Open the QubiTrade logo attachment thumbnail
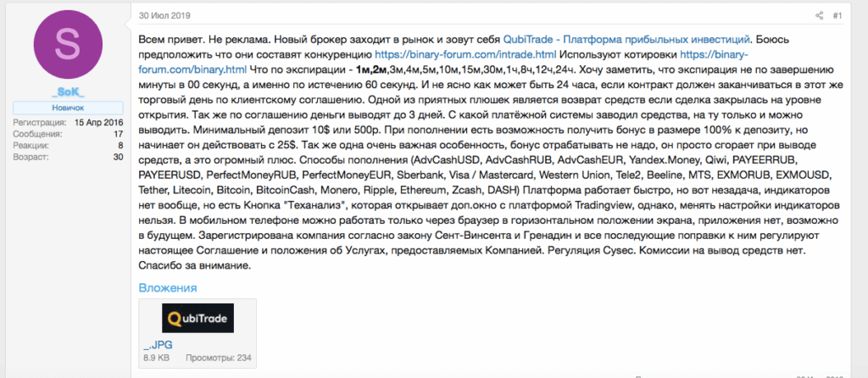Viewport: 868px width, 378px height. coord(198,318)
